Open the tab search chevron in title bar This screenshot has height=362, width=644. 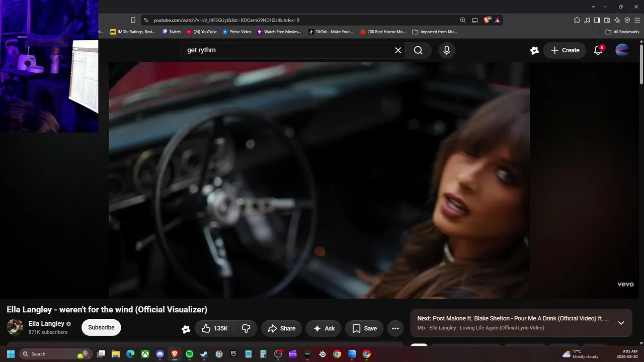594,7
